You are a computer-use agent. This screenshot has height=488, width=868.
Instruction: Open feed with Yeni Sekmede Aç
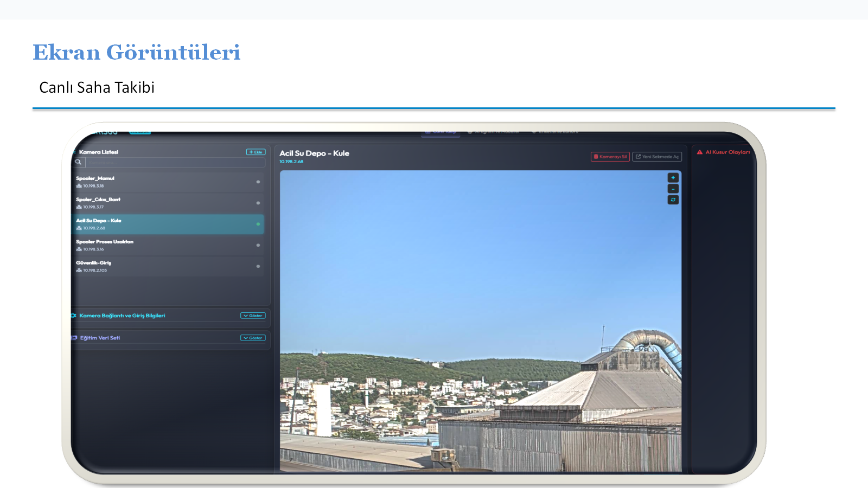tap(658, 157)
